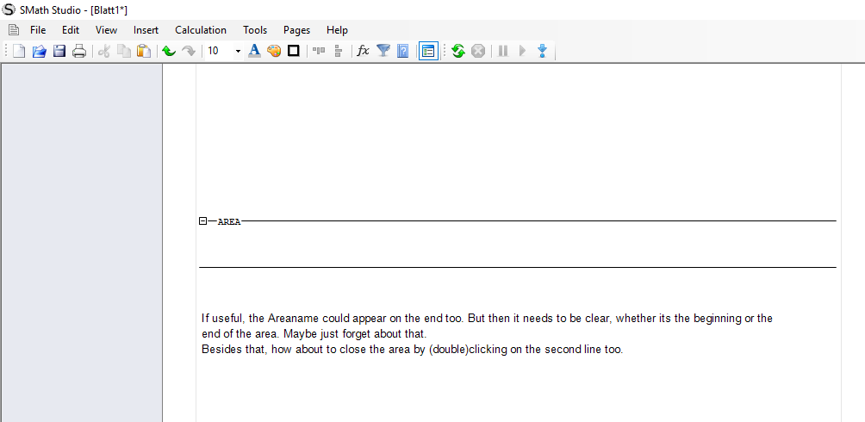Insert a function with the fx icon
The height and width of the screenshot is (422, 865).
pos(363,51)
